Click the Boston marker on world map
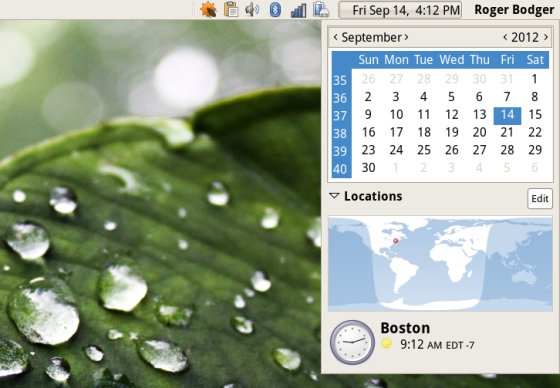 click(395, 241)
